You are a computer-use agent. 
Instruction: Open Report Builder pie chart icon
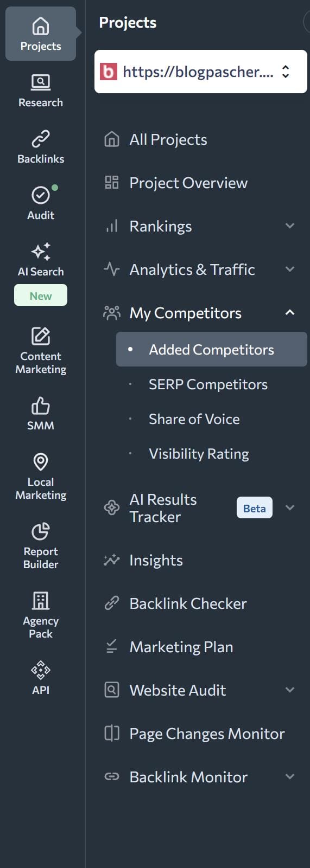(41, 531)
